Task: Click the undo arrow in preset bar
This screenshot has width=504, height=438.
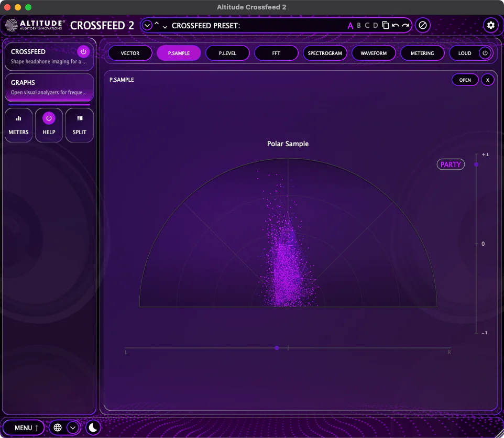Action: (x=396, y=25)
